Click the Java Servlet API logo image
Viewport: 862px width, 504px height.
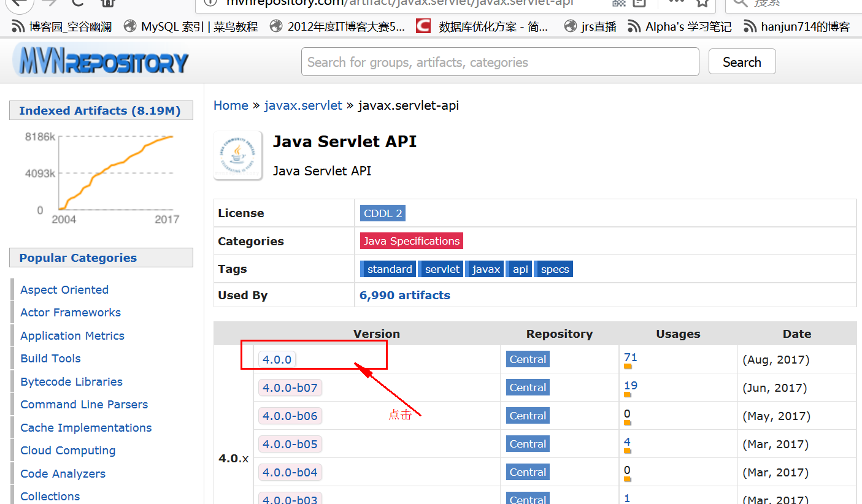[238, 156]
